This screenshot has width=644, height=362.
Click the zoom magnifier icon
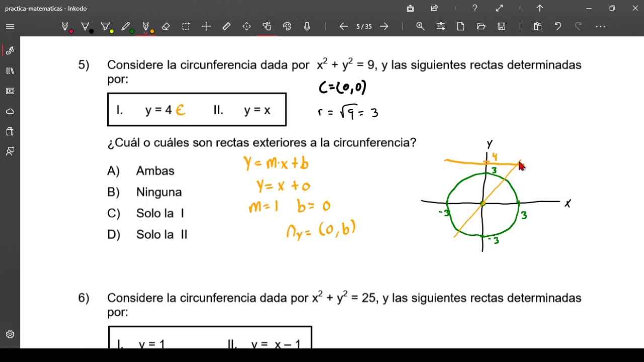pos(421,27)
